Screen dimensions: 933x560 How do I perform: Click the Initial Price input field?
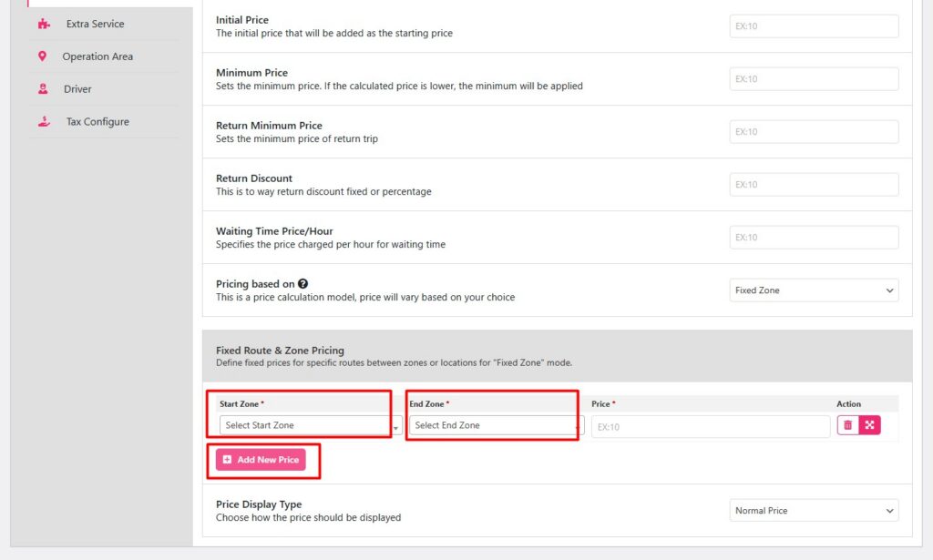814,25
